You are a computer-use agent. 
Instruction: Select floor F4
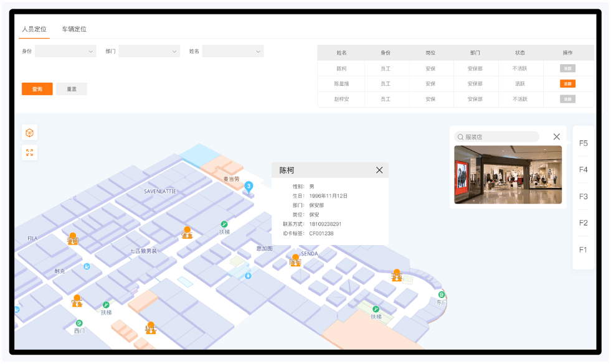coord(584,170)
